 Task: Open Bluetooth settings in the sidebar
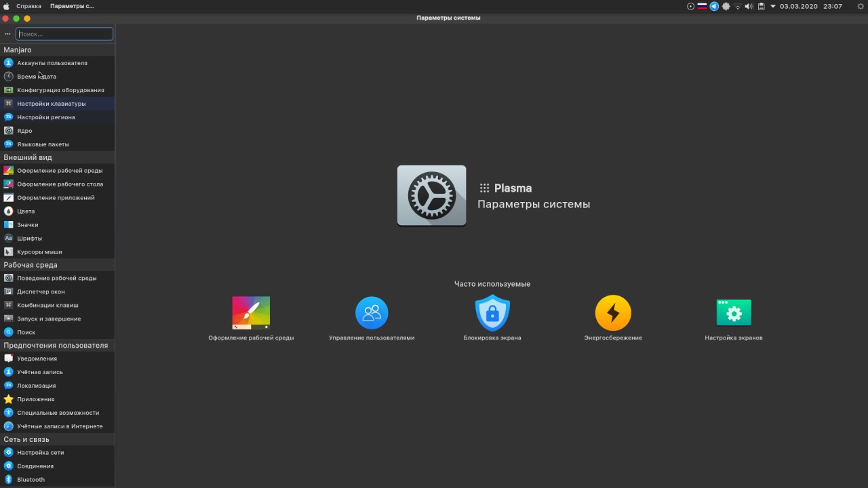(x=58, y=480)
